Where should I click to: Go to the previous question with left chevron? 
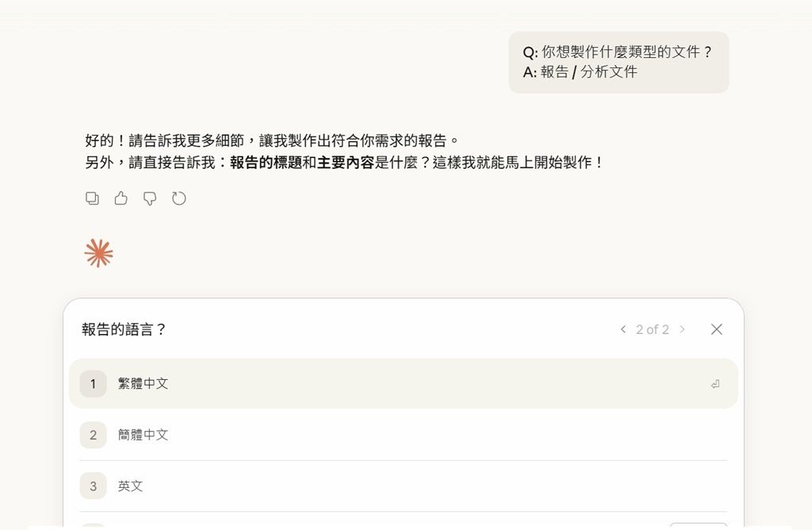[x=623, y=329]
